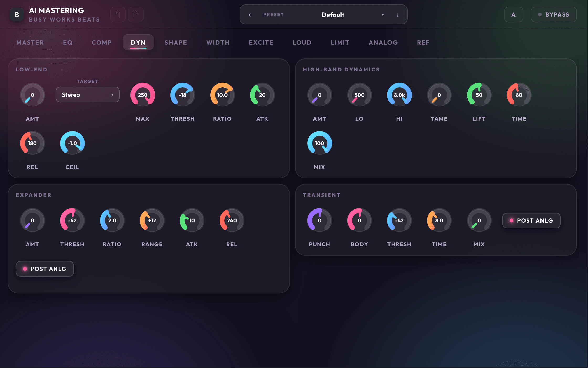Go to previous preset arrow
Image resolution: width=588 pixels, height=368 pixels.
[250, 15]
